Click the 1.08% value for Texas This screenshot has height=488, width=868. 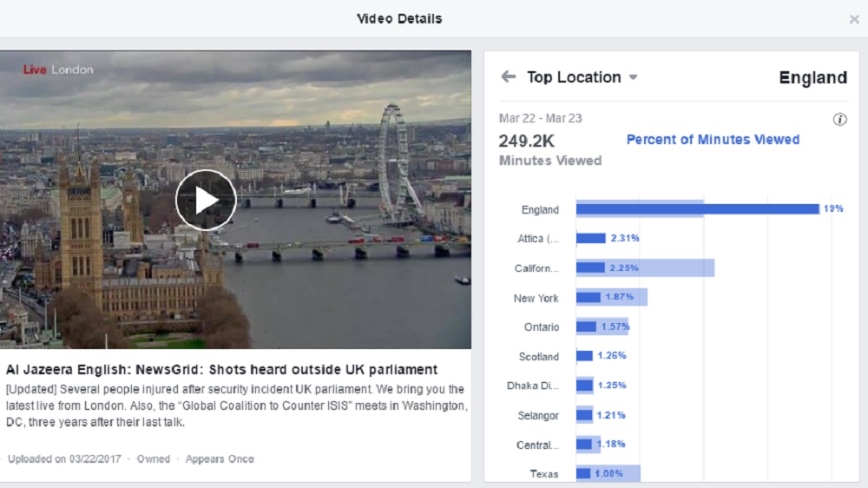click(608, 473)
